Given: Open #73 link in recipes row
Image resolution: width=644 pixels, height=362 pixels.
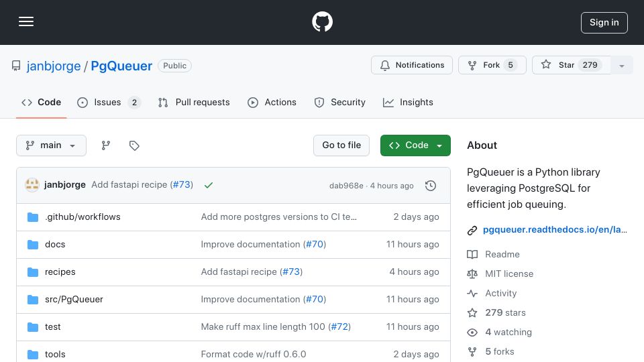Looking at the screenshot, I should pos(291,271).
